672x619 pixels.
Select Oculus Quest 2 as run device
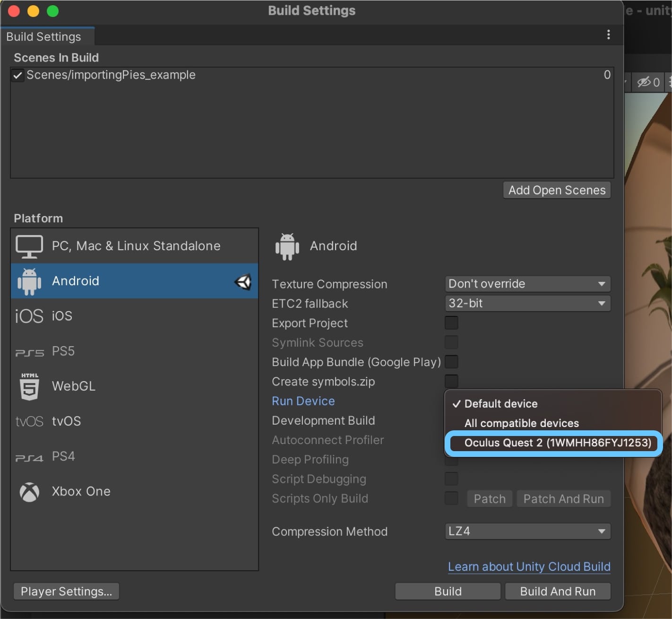pyautogui.click(x=553, y=443)
